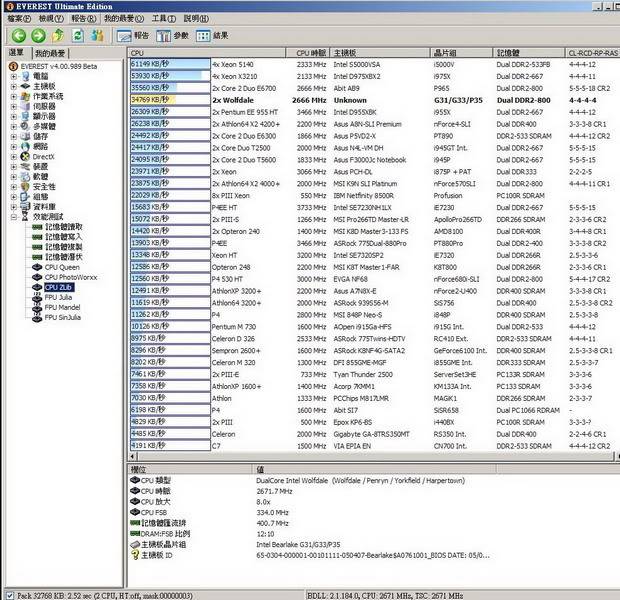620x600 pixels.
Task: Expand the 主機板 motherboard tree node
Action: click(x=14, y=86)
